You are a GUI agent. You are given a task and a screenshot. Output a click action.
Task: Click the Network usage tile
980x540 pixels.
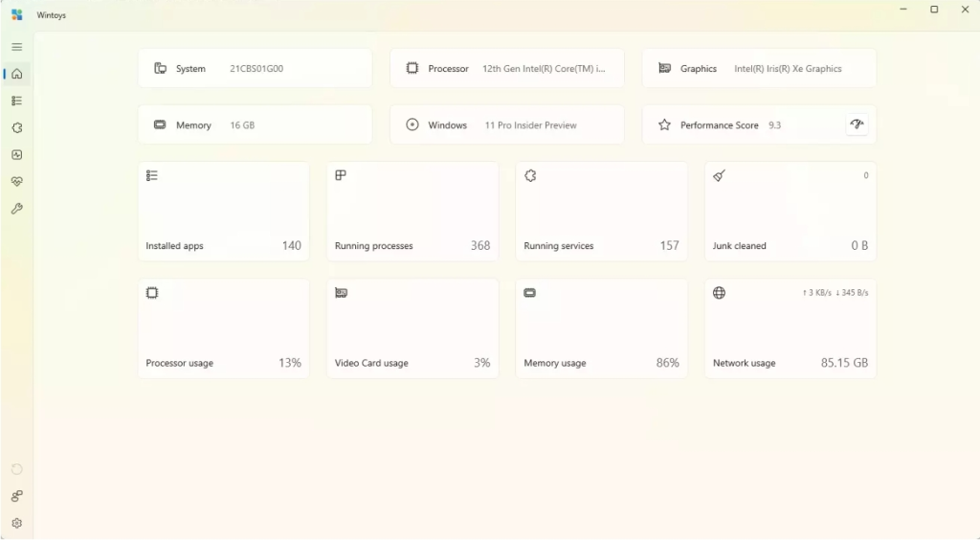(x=791, y=328)
